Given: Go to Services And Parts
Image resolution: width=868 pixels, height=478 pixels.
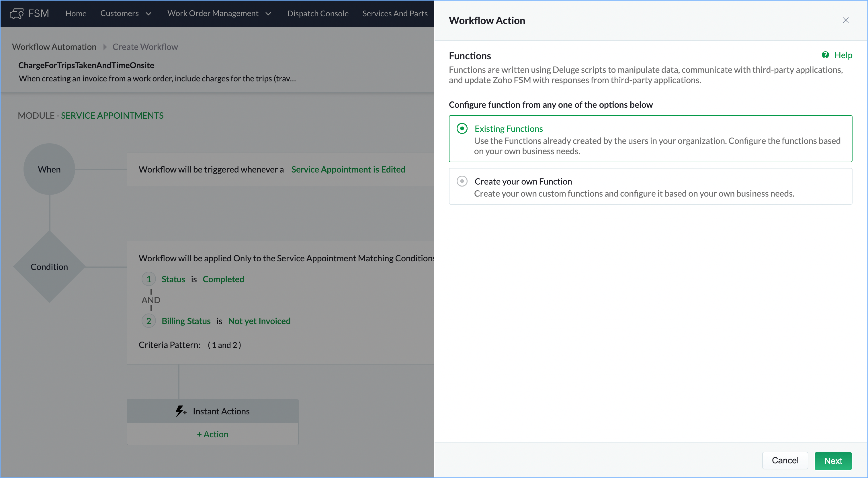Looking at the screenshot, I should 395,13.
